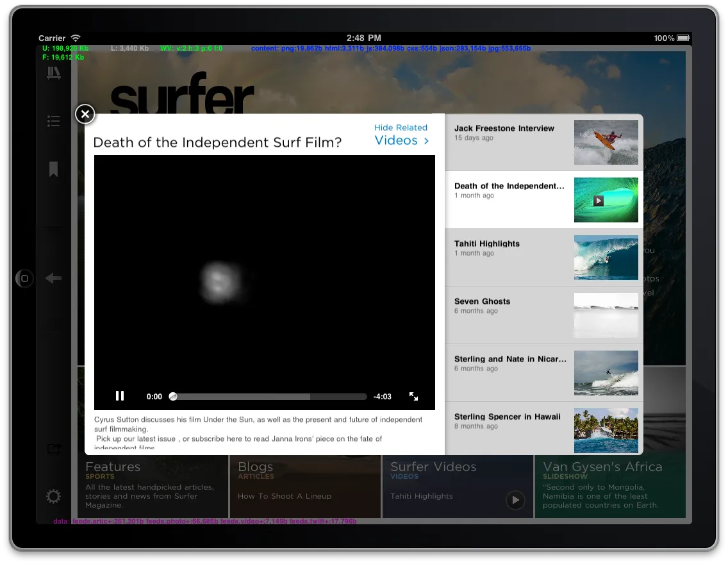728x564 pixels.
Task: Click the video title Death of the Independent Surf Film?
Action: point(217,142)
